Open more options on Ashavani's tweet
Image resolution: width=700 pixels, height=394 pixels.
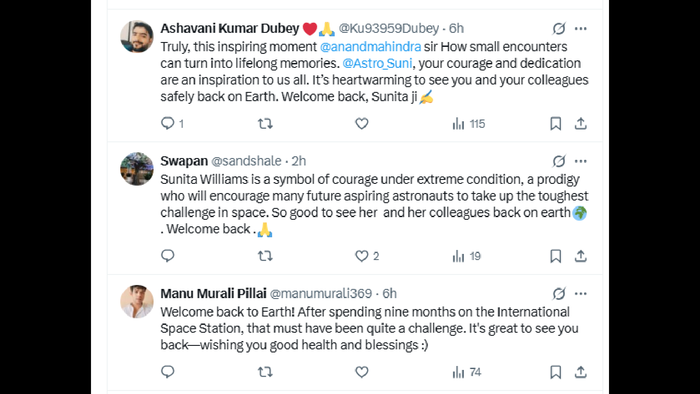pyautogui.click(x=580, y=29)
